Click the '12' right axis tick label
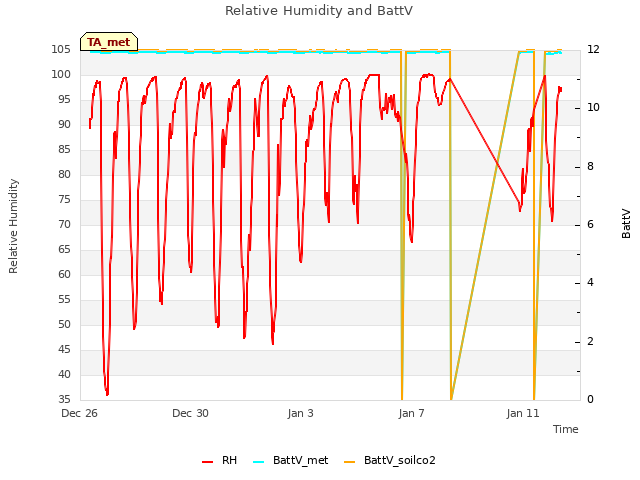Image resolution: width=640 pixels, height=480 pixels. tap(593, 49)
